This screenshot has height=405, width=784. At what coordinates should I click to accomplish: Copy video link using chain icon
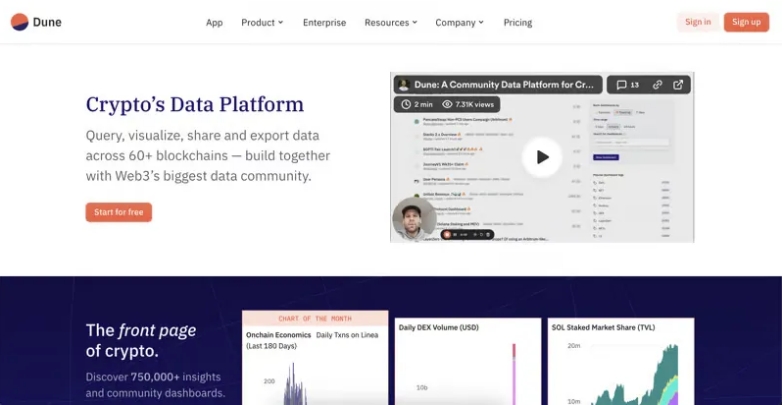coord(658,84)
